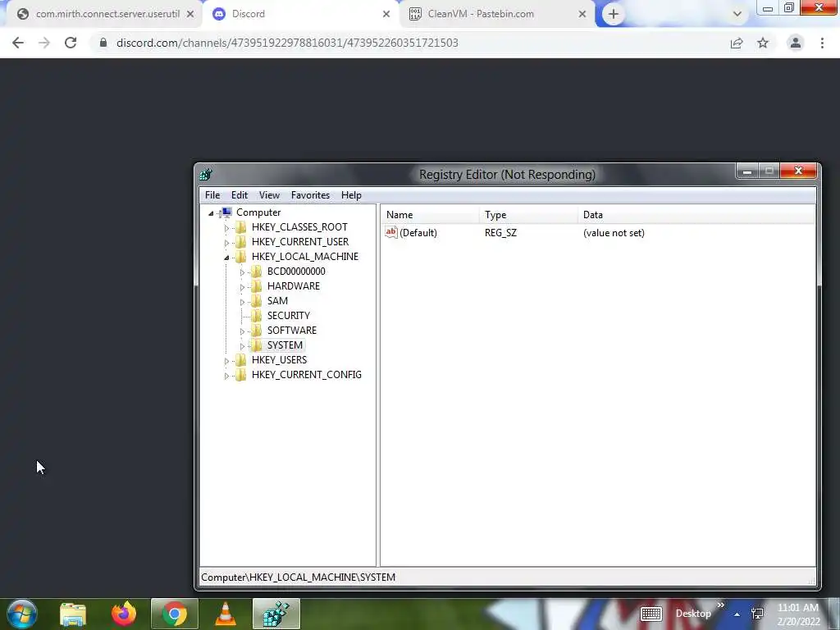Expand the HKEY_CLASSES_ROOT key
This screenshot has width=840, height=630.
(x=226, y=228)
